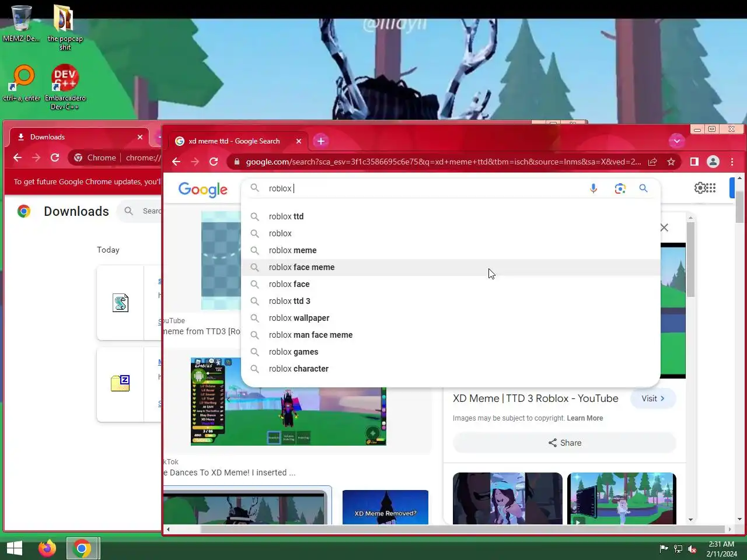Select the plain roblox suggestion

point(451,233)
